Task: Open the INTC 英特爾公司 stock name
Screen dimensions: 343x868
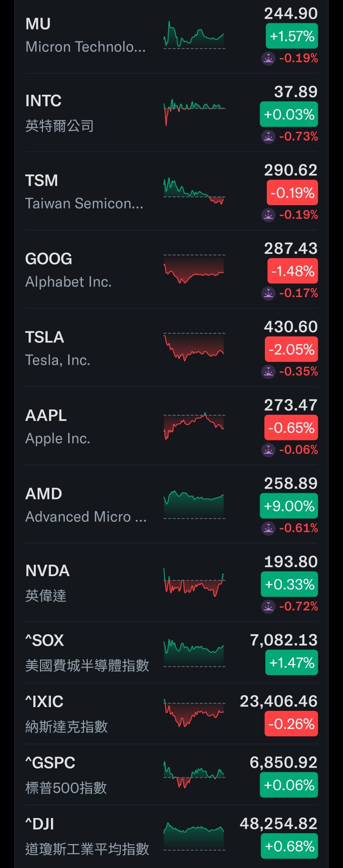Action: pyautogui.click(x=59, y=126)
